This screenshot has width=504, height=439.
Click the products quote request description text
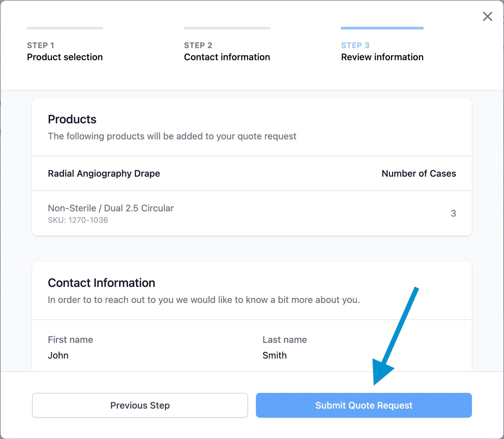tap(172, 136)
